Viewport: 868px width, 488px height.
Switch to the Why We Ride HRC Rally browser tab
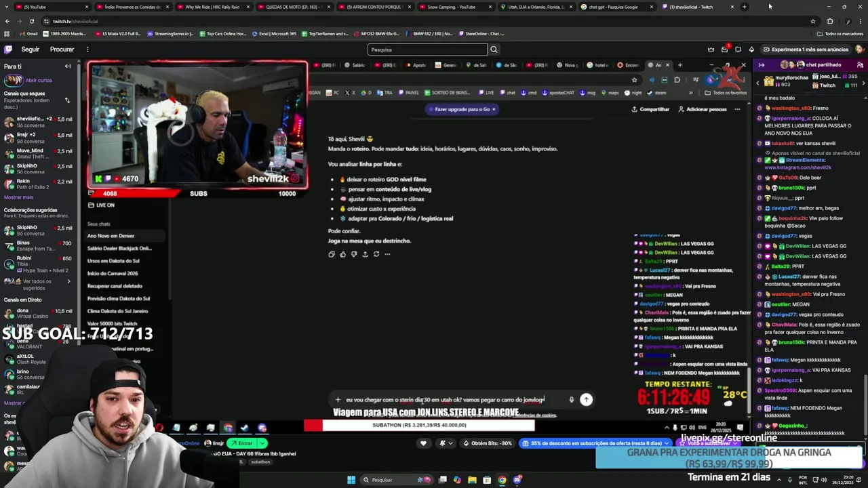click(x=213, y=7)
